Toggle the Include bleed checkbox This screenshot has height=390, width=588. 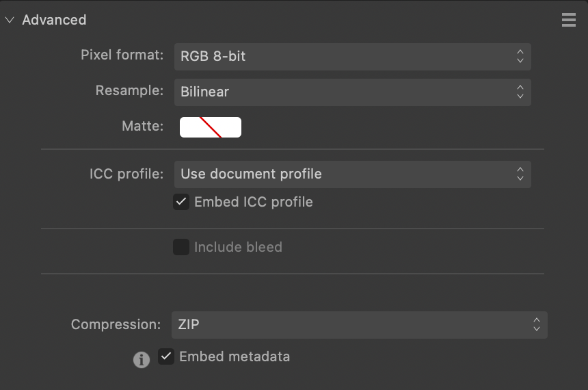[181, 247]
